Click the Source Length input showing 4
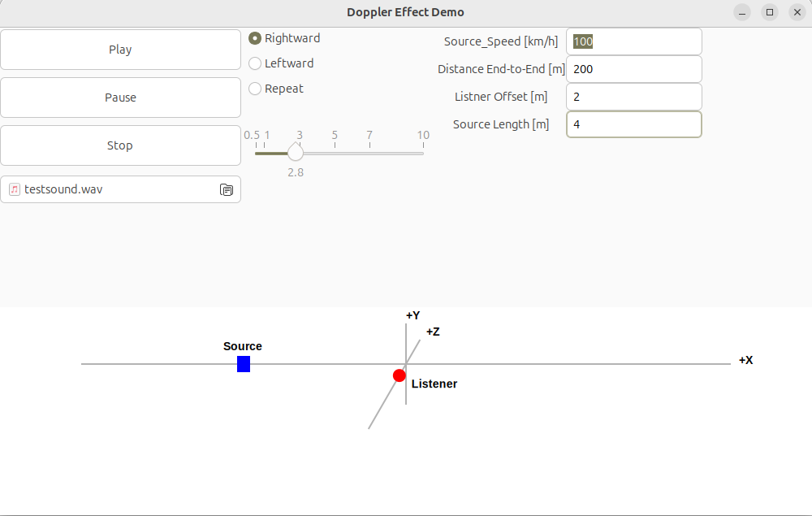The height and width of the screenshot is (516, 812). [633, 124]
